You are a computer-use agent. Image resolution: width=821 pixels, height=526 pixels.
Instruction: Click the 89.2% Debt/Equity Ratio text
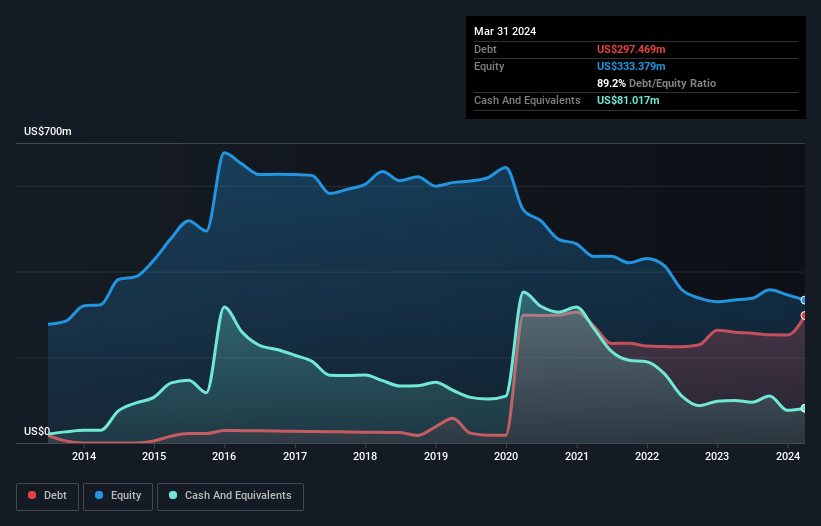pyautogui.click(x=656, y=83)
